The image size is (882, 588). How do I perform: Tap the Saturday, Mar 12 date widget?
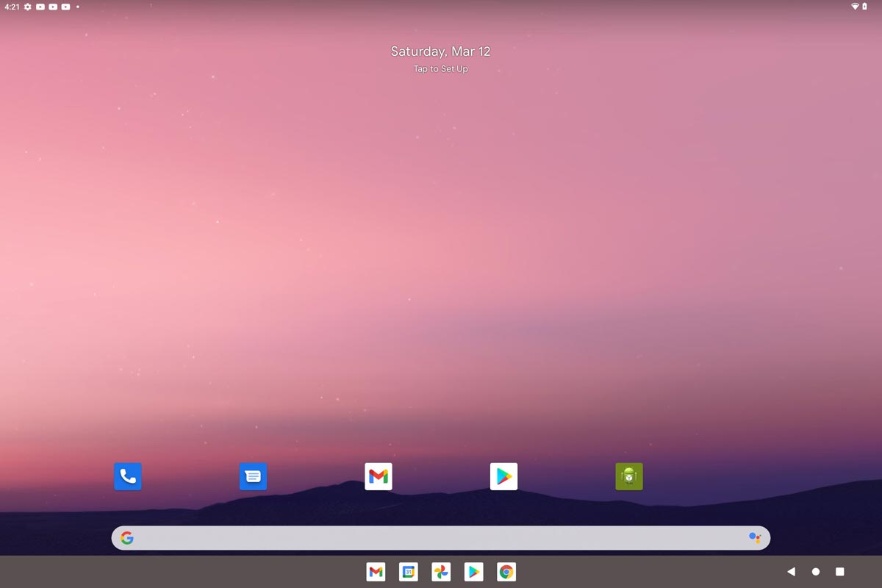441,51
